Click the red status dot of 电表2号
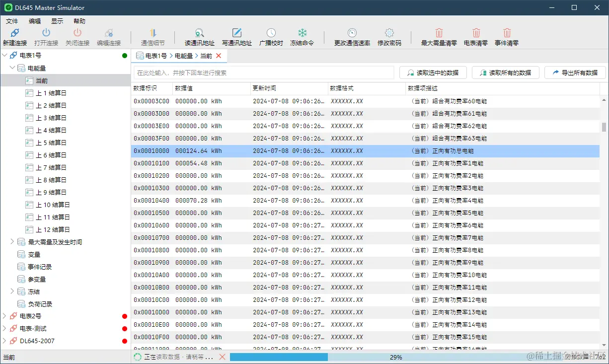Viewport: 609px width, 364px height. (125, 316)
